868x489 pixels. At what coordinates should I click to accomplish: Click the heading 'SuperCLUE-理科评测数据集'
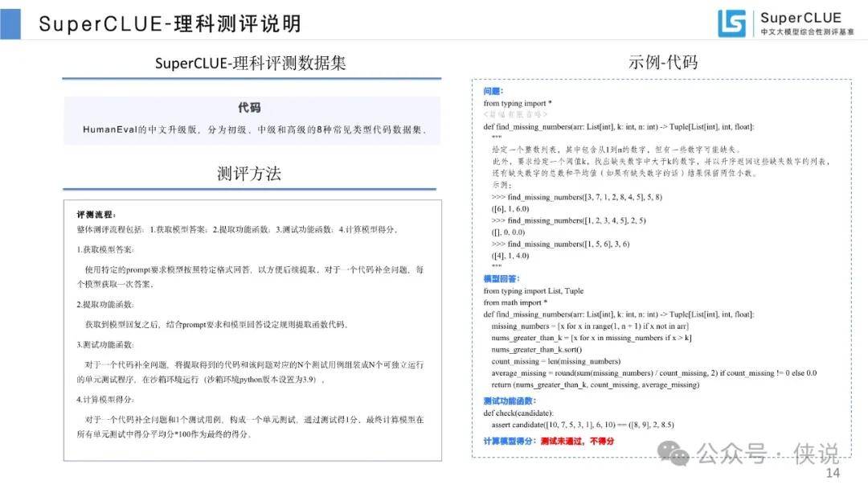(x=250, y=63)
